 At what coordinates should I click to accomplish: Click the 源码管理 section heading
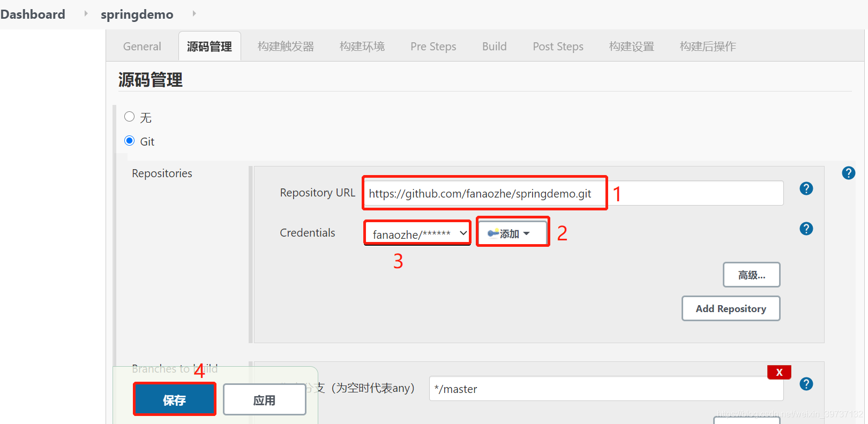[151, 80]
